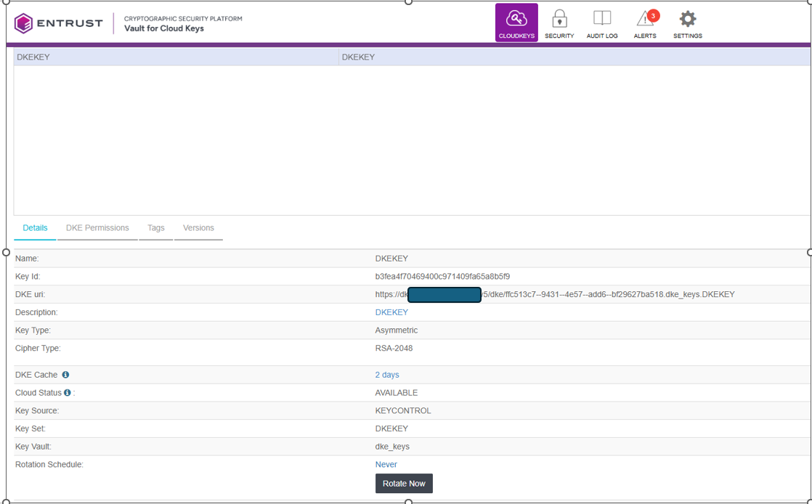Open the Audit Log book icon

click(601, 23)
